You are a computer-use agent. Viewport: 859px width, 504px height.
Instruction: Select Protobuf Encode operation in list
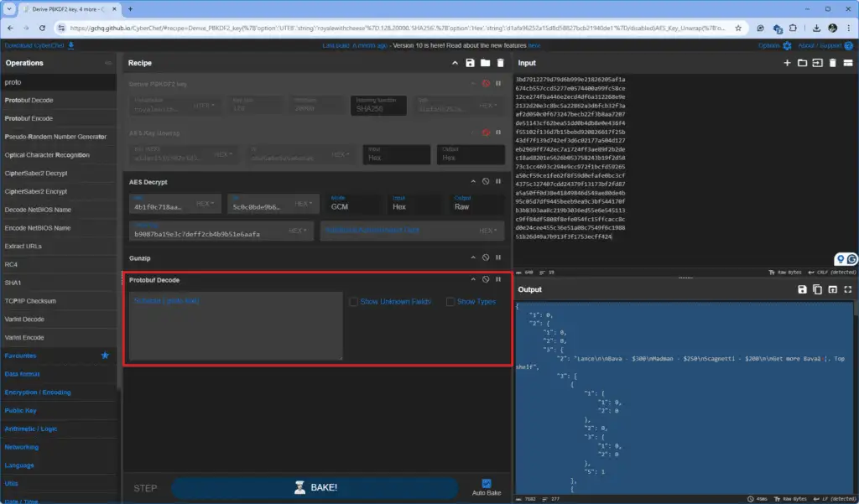(x=58, y=118)
